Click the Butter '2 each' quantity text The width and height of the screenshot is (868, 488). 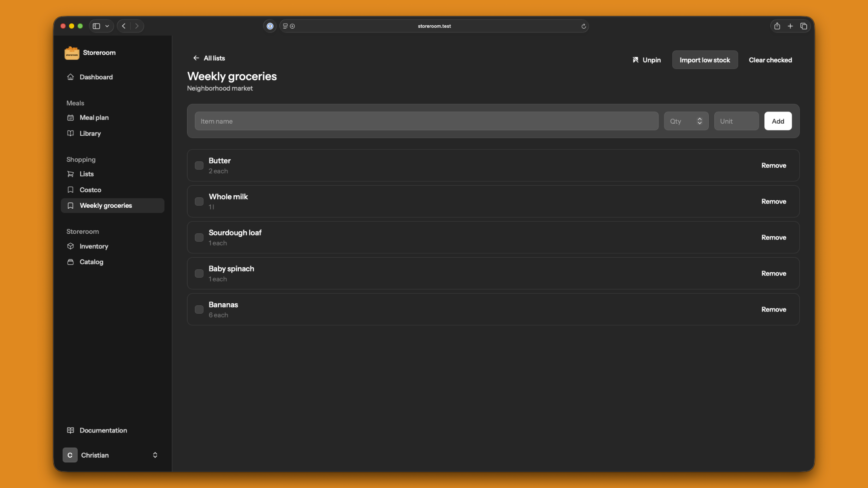[x=218, y=171]
